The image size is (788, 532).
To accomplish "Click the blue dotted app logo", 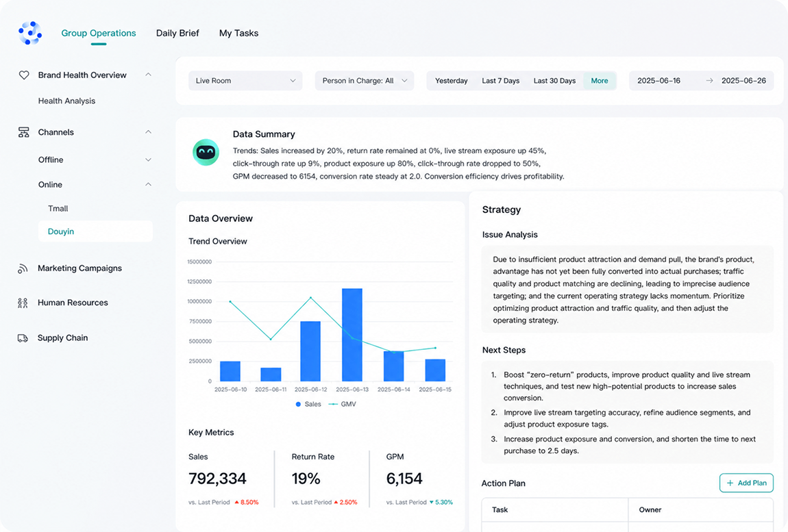I will click(30, 33).
